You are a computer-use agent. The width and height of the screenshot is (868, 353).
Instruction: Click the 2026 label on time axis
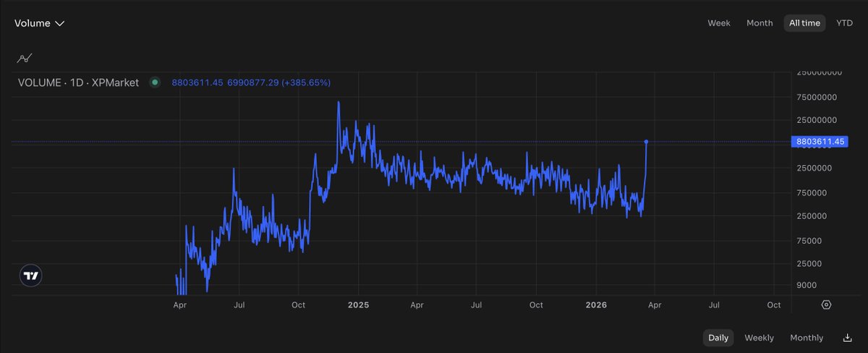(597, 305)
